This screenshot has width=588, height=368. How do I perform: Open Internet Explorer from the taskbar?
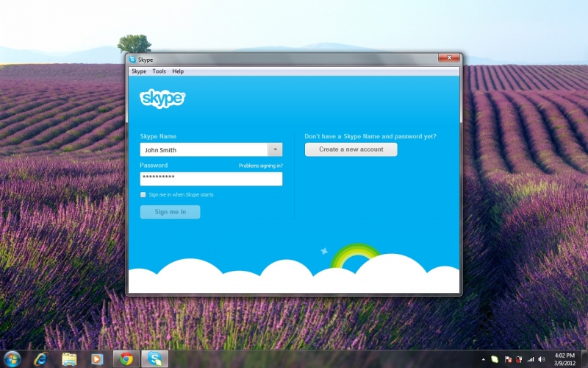[41, 358]
